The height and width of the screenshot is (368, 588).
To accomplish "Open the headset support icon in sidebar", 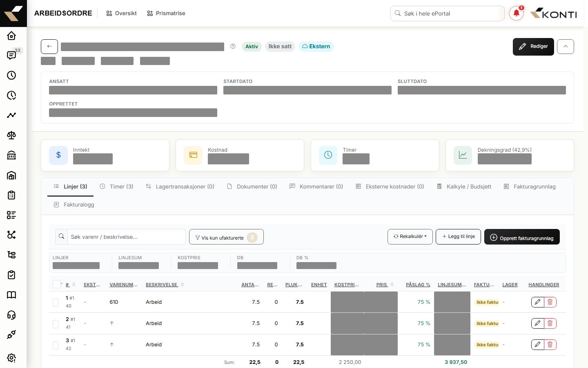I will tap(11, 315).
